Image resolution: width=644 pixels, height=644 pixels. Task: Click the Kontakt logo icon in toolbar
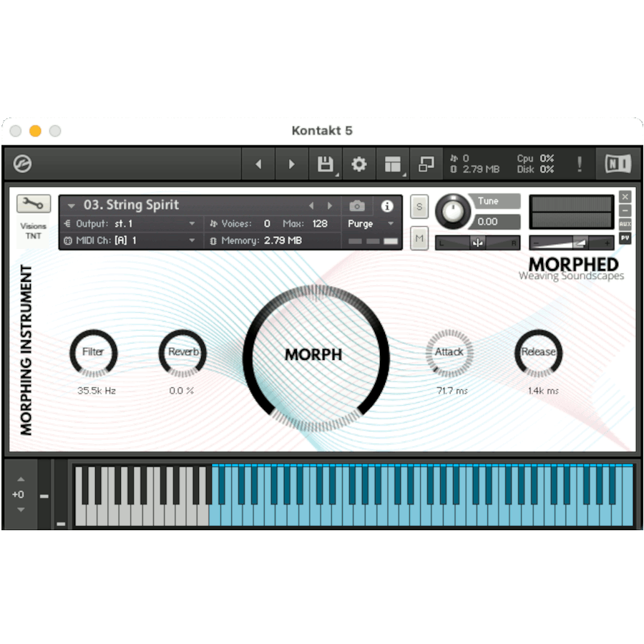point(22,164)
